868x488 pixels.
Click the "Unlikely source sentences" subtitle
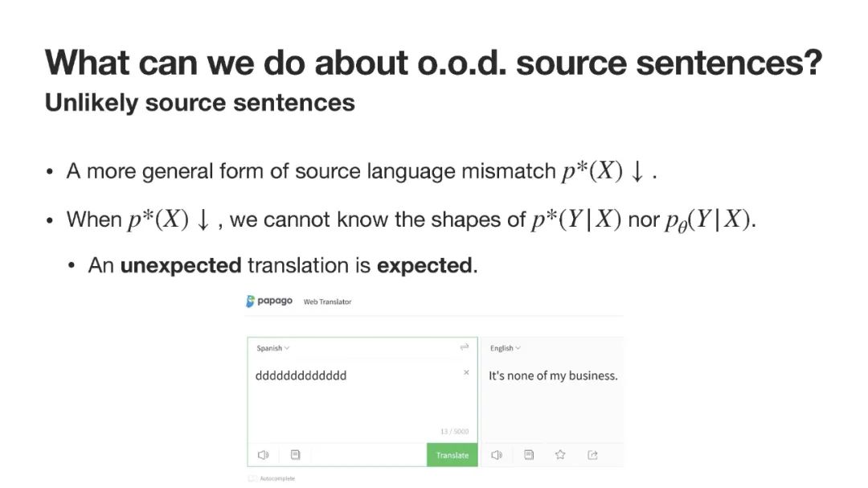[200, 103]
